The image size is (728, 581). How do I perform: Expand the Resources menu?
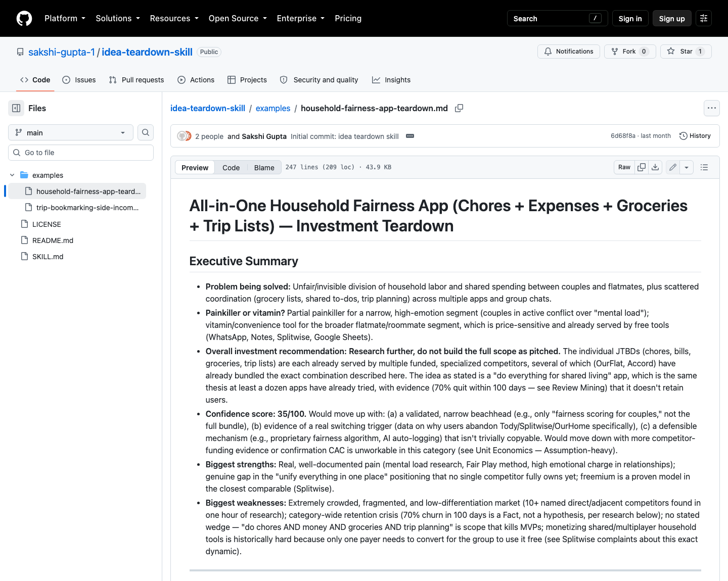pos(174,18)
